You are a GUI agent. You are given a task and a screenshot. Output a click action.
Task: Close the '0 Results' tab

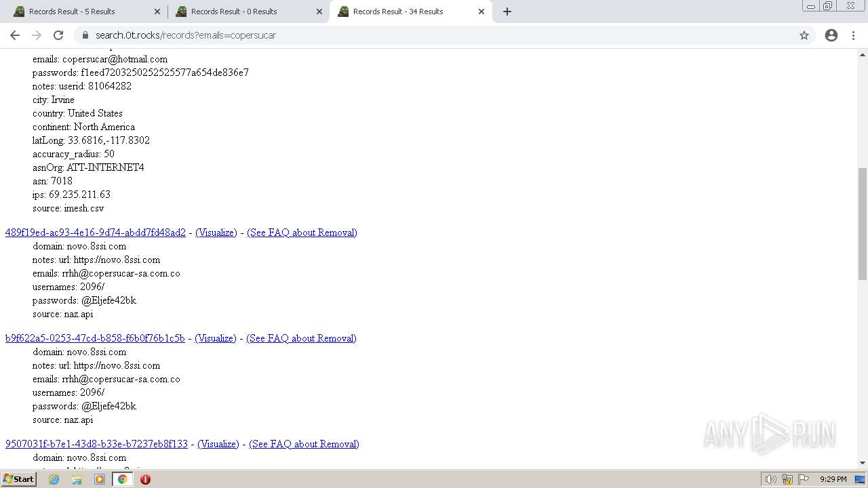pyautogui.click(x=319, y=12)
